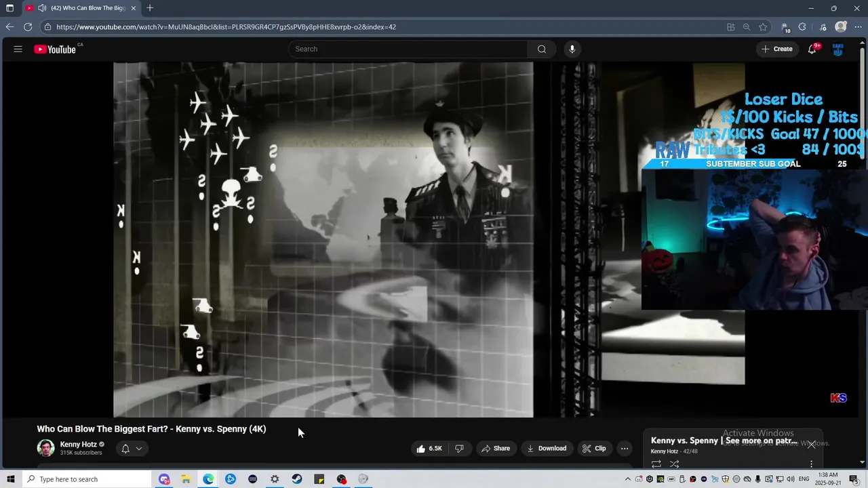The image size is (868, 488).
Task: Open the browser profile avatar
Action: [x=841, y=27]
